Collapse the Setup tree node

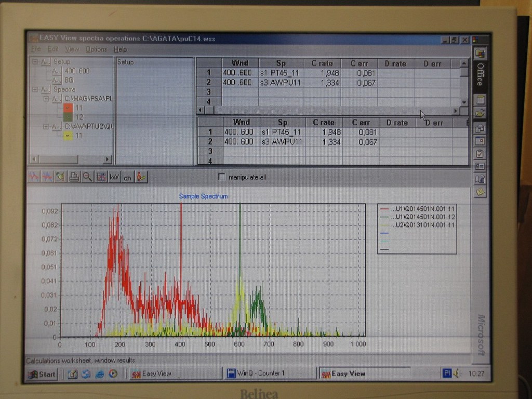35,62
